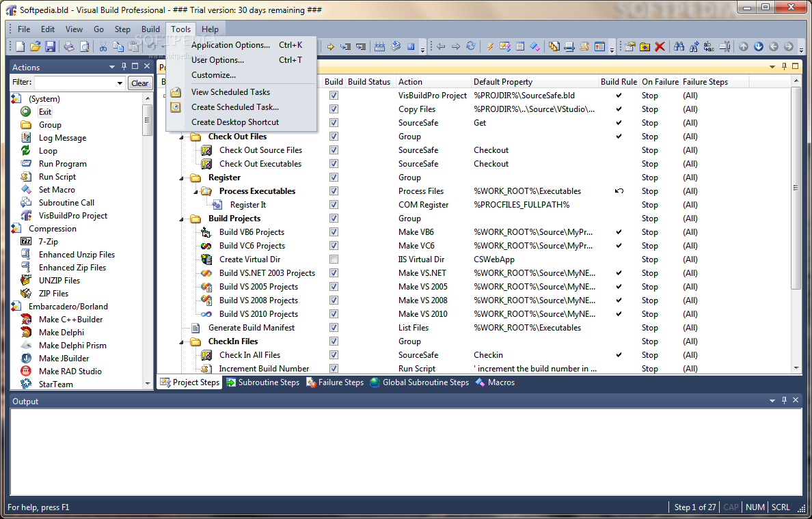Click the pushpin icon in Output panel

click(x=784, y=400)
